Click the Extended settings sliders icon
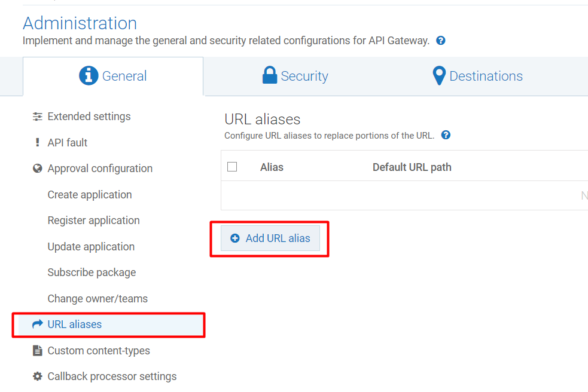Image resolution: width=588 pixels, height=392 pixels. pyautogui.click(x=38, y=117)
